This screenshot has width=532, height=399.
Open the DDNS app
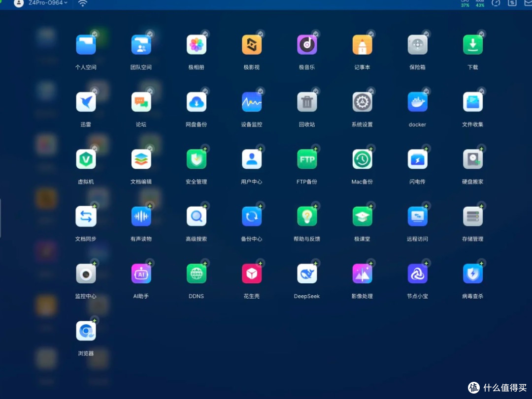[x=197, y=274]
